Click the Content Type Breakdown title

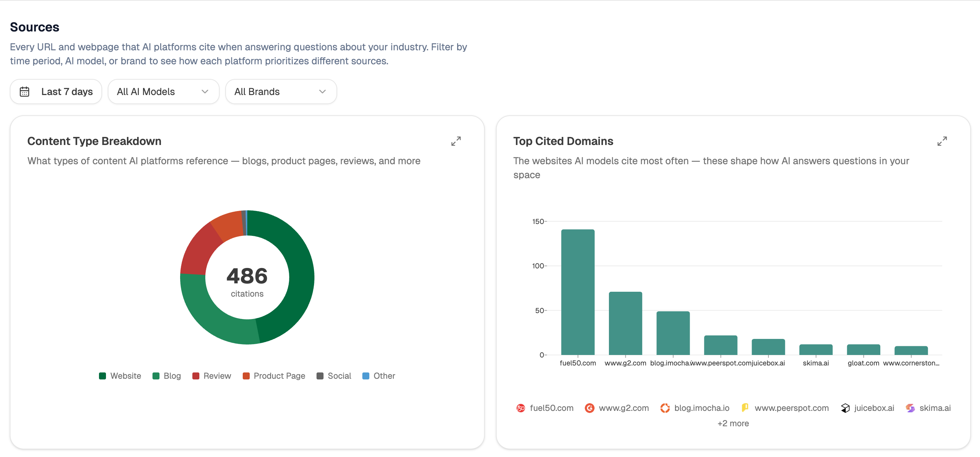point(94,141)
